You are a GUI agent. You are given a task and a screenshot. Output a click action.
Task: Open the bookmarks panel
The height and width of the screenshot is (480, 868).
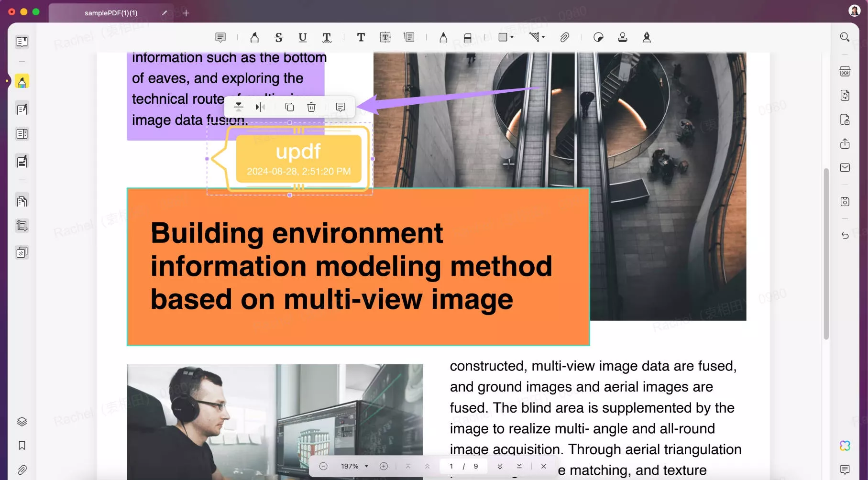click(22, 446)
